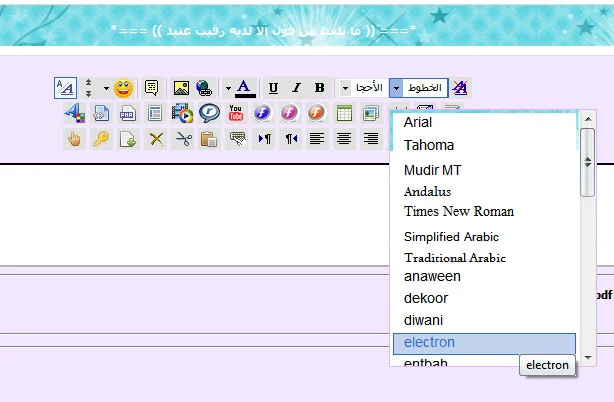
Task: Click the text color swatch A
Action: point(245,88)
